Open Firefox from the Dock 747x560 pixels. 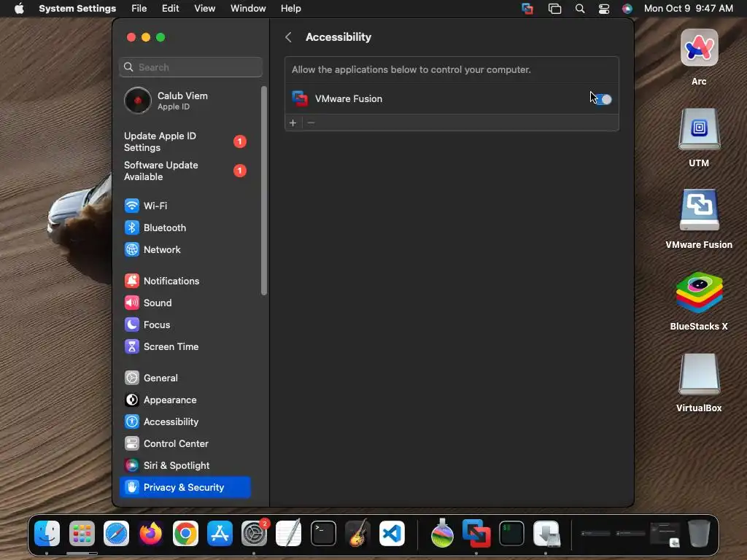pyautogui.click(x=150, y=533)
